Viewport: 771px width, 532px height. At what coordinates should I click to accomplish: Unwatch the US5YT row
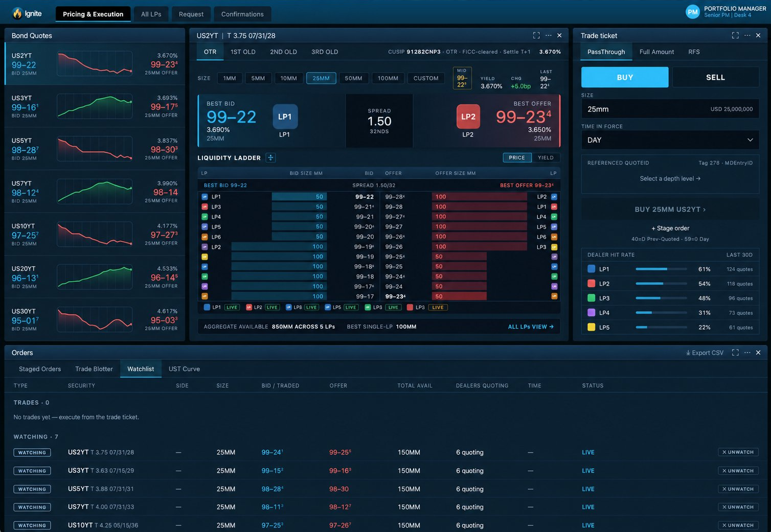[738, 489]
